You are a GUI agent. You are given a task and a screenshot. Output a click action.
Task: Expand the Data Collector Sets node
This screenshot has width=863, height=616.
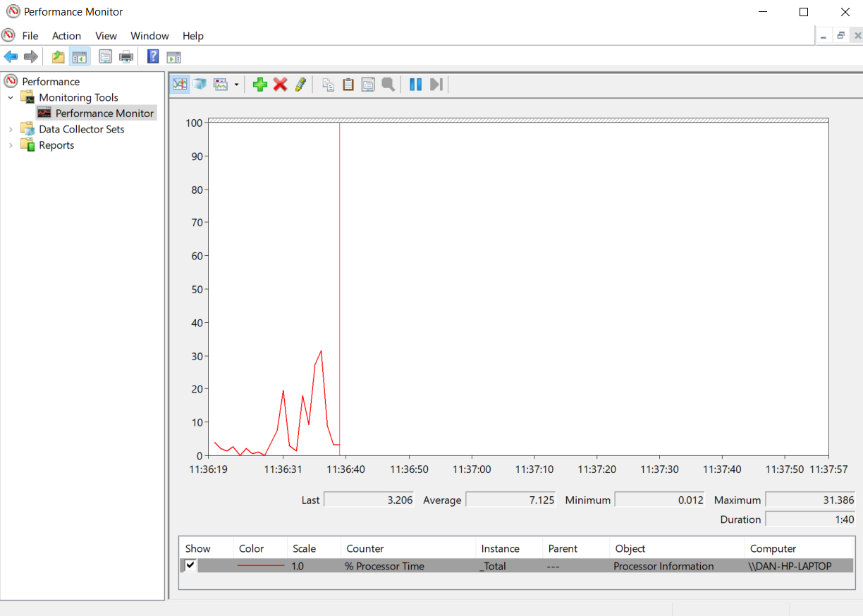click(x=10, y=129)
